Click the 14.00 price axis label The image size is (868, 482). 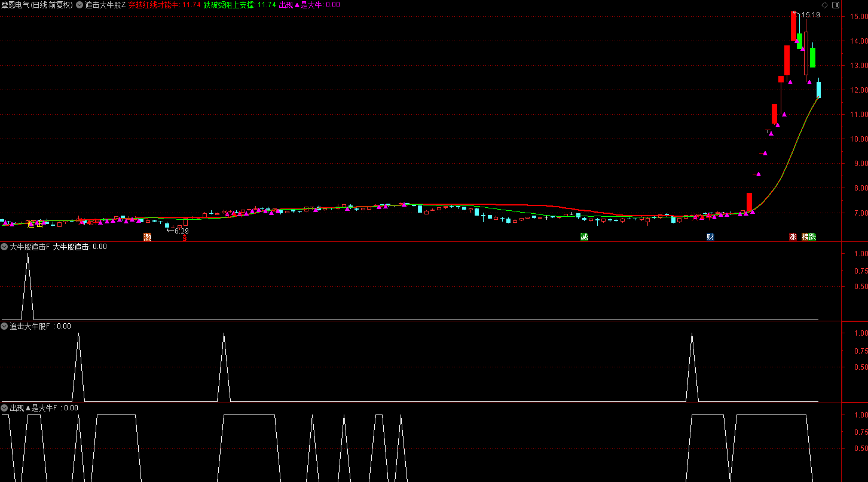[858, 41]
